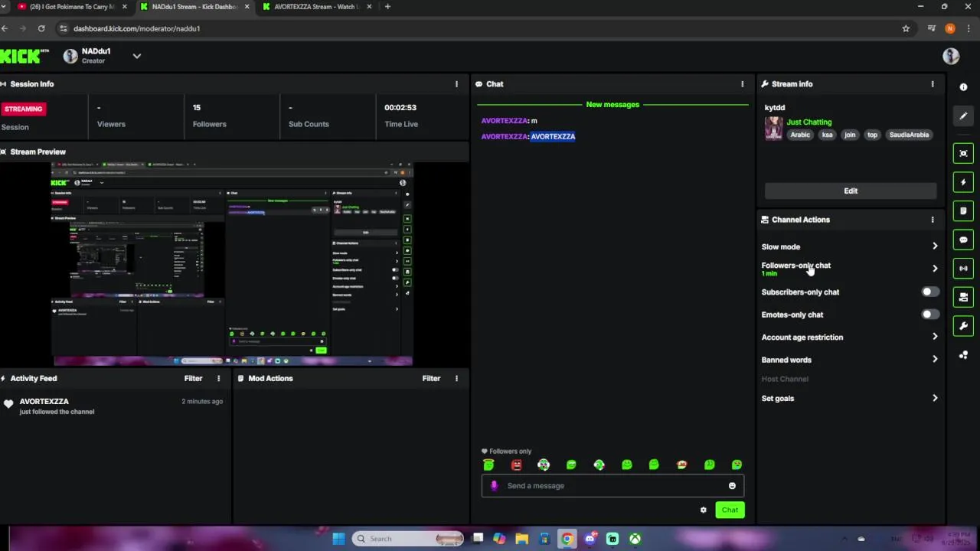Click the three-dots cluster sidebar icon
This screenshot has height=551, width=980.
click(963, 355)
